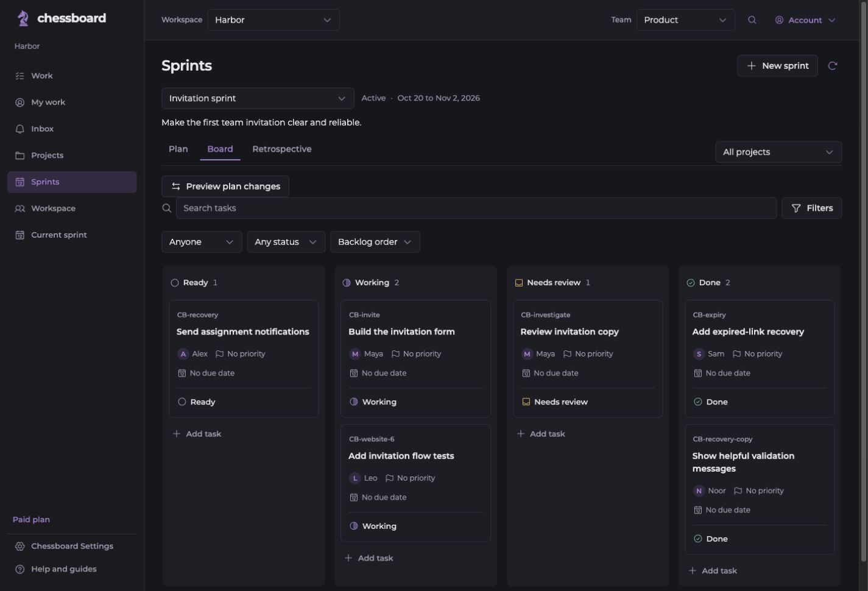Open the Filters button
The image size is (868, 591).
(811, 208)
